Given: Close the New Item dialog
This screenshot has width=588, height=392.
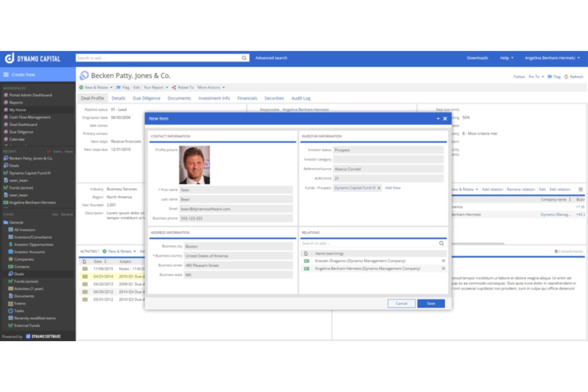Looking at the screenshot, I should pos(445,119).
